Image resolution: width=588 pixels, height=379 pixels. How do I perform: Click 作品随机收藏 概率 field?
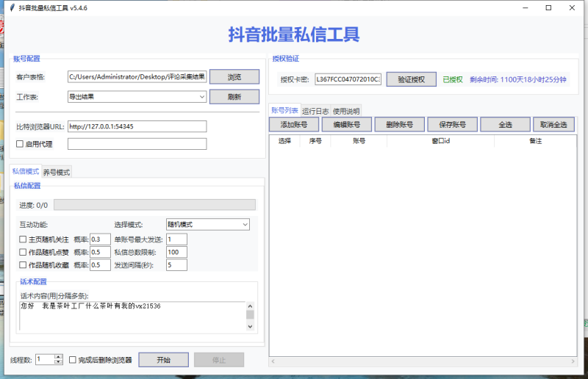click(x=100, y=264)
